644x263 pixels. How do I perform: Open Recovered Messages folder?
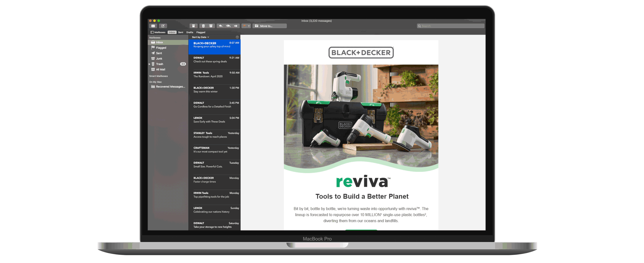click(168, 87)
